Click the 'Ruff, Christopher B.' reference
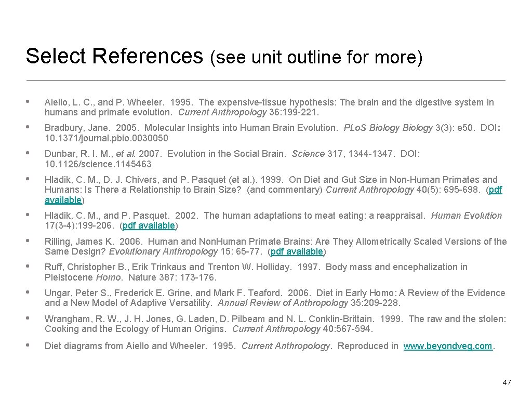 [x=256, y=272]
